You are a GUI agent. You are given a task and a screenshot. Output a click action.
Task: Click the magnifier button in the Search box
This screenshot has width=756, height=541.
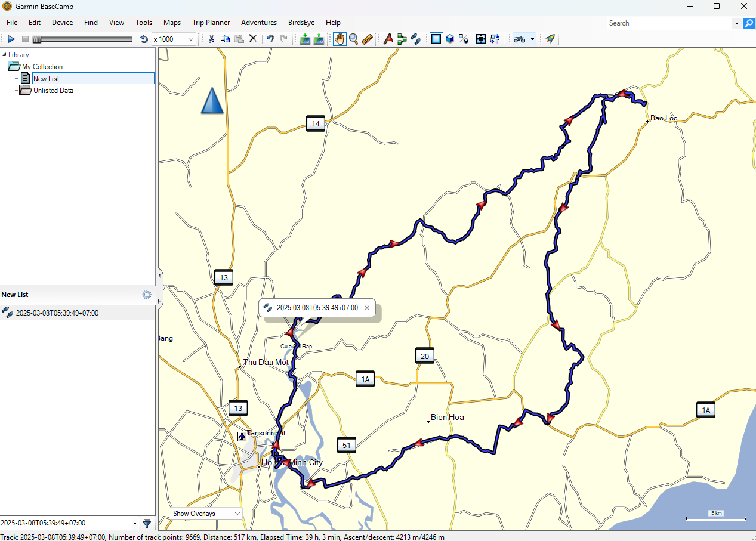click(749, 23)
